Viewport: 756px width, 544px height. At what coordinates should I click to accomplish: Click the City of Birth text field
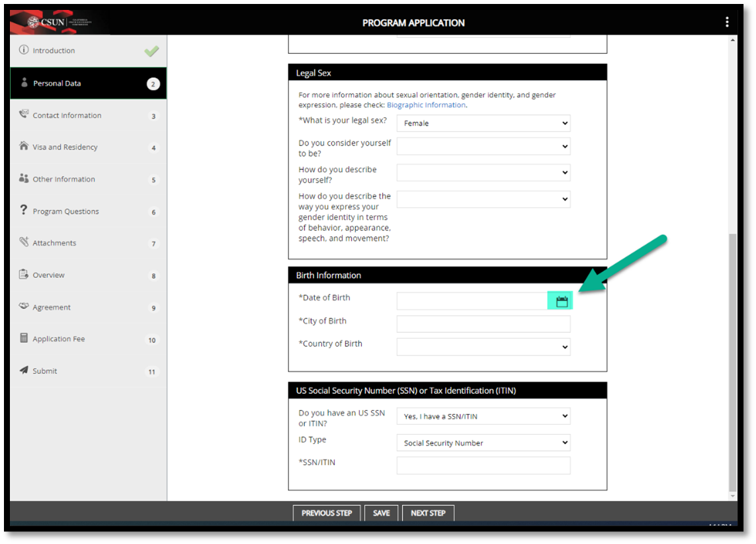(x=483, y=324)
